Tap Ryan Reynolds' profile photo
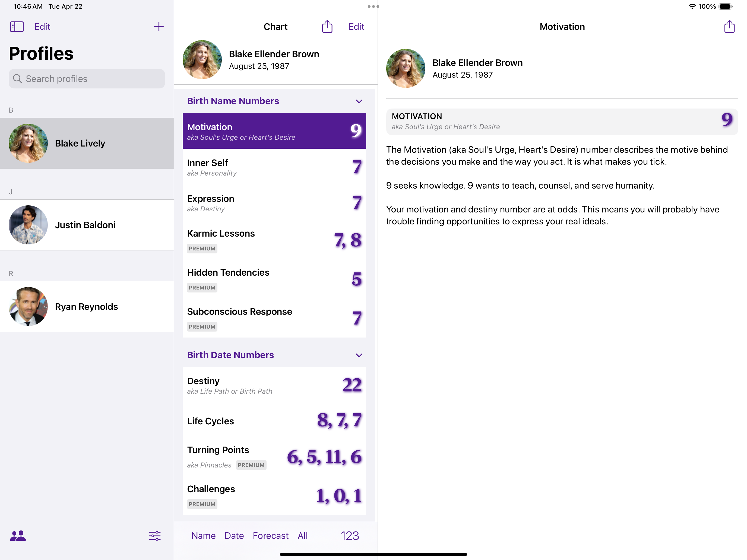Viewport: 747px width, 560px height. 28,307
